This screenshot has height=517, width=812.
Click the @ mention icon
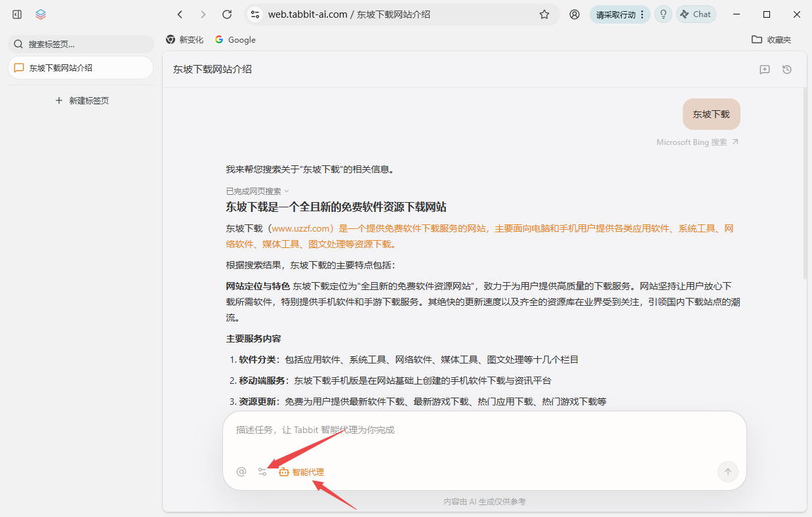pyautogui.click(x=241, y=472)
